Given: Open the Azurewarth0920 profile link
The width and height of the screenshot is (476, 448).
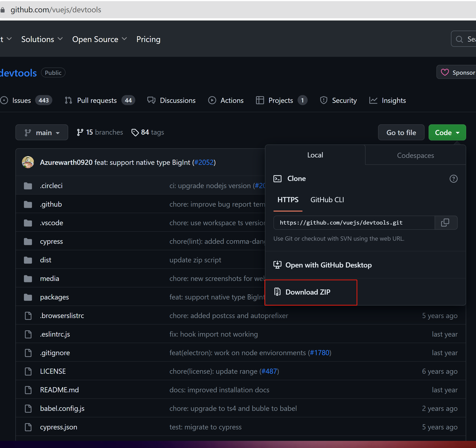Looking at the screenshot, I should pos(66,162).
